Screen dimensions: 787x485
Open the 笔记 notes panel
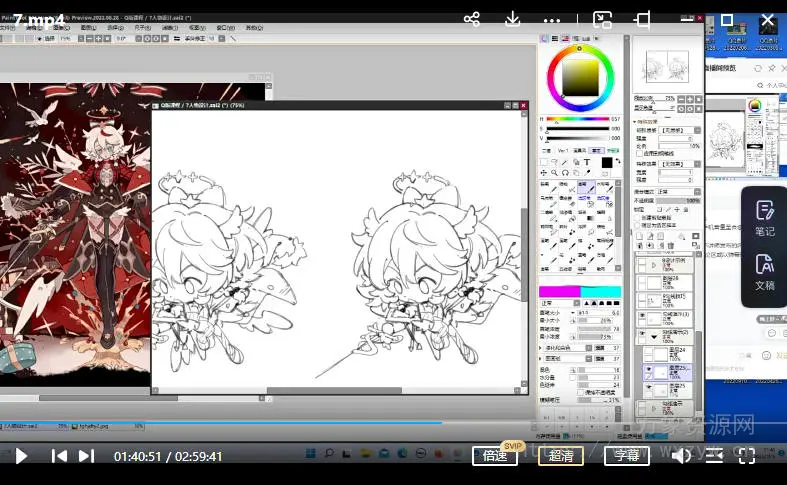click(x=765, y=217)
